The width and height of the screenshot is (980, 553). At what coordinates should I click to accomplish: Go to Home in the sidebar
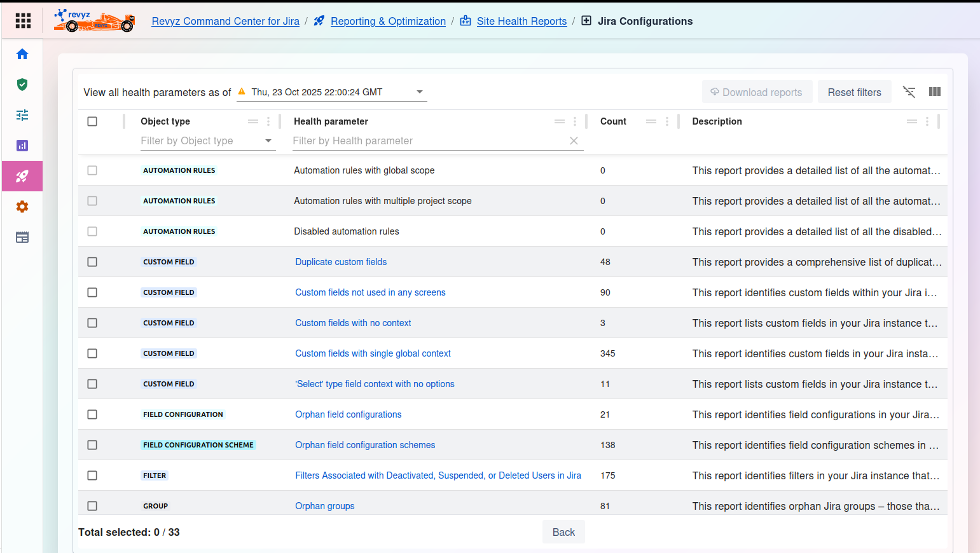coord(22,54)
